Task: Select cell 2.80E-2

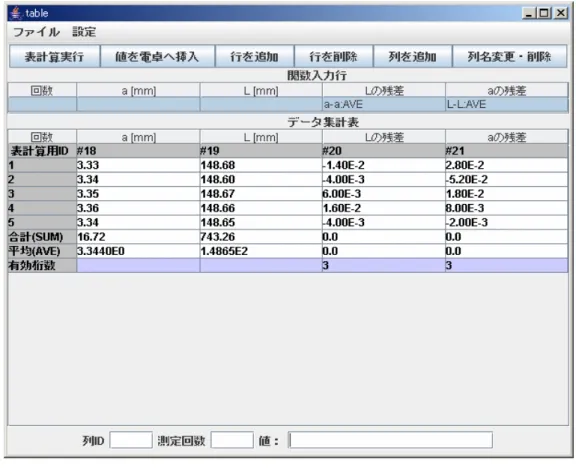Action: [506, 165]
